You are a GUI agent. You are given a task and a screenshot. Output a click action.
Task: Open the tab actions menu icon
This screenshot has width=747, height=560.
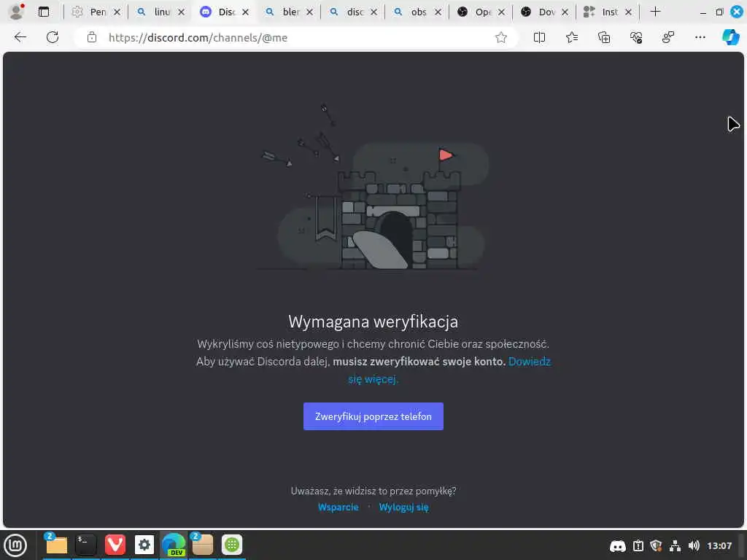pyautogui.click(x=44, y=12)
